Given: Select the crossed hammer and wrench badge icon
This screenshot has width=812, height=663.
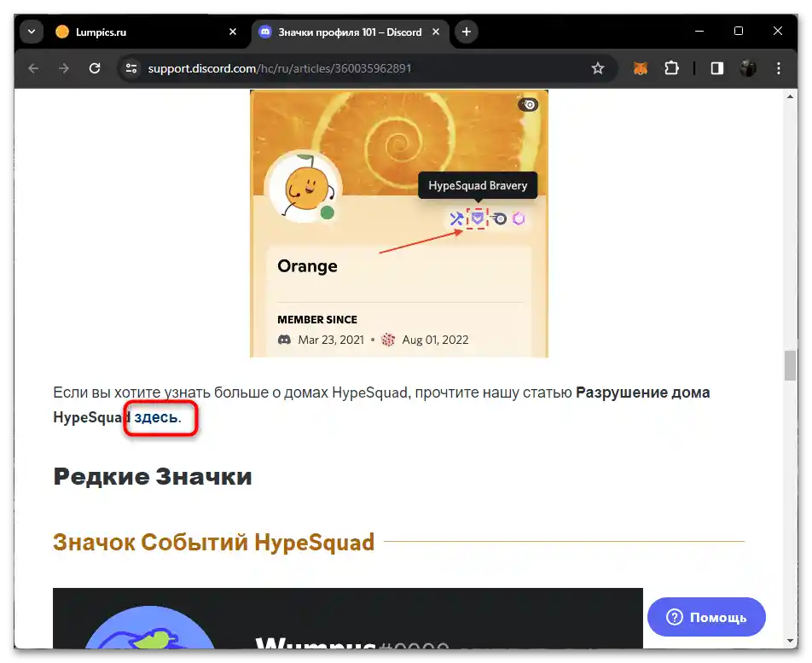Looking at the screenshot, I should tap(455, 218).
